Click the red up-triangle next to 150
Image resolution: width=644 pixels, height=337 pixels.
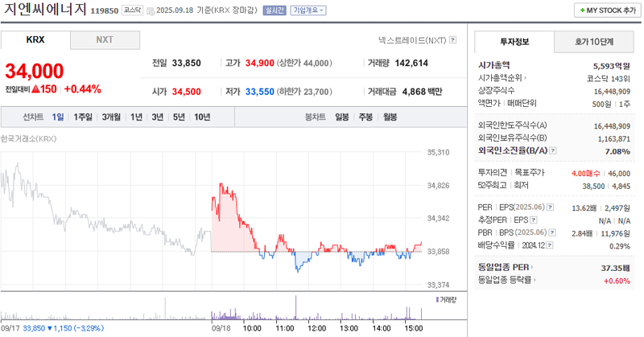click(35, 89)
